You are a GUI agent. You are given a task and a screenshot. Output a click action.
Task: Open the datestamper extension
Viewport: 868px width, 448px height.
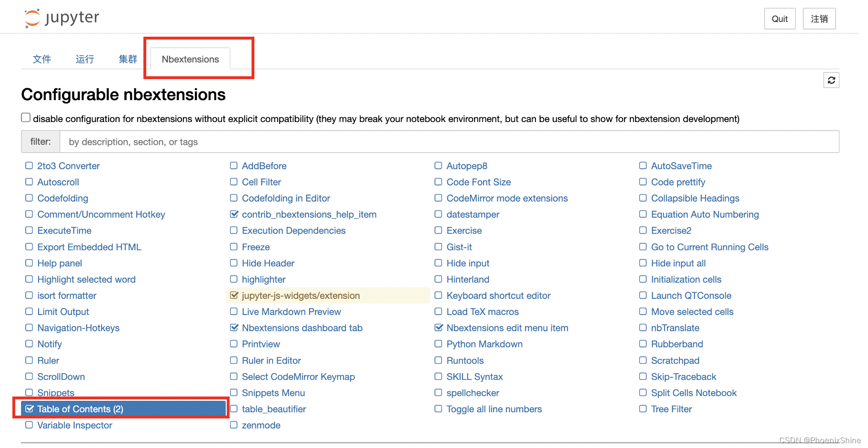click(473, 214)
